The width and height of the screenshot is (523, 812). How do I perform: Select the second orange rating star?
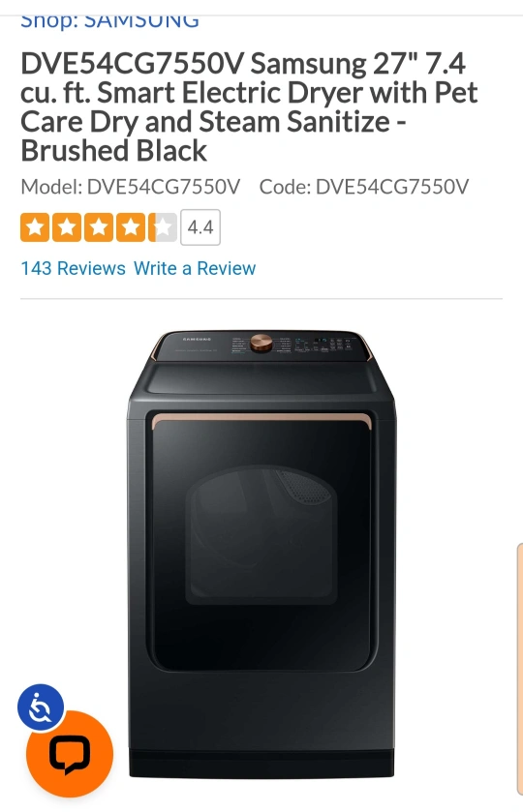click(67, 227)
